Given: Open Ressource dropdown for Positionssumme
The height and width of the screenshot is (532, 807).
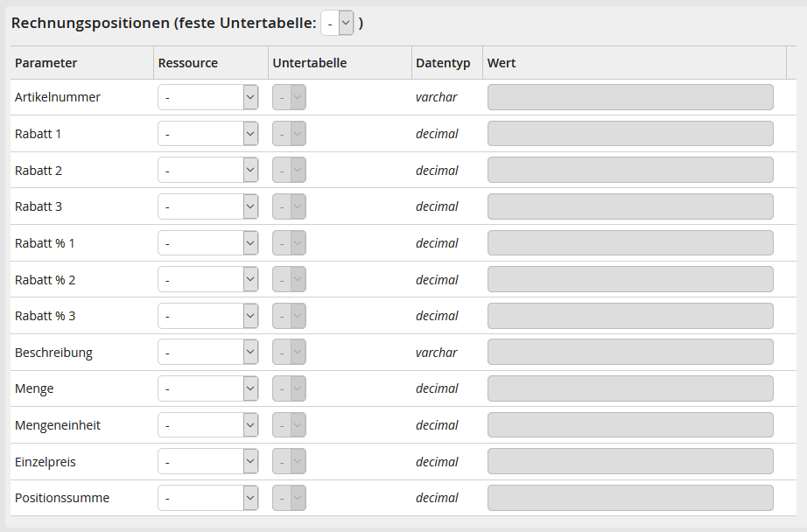Looking at the screenshot, I should (x=208, y=498).
